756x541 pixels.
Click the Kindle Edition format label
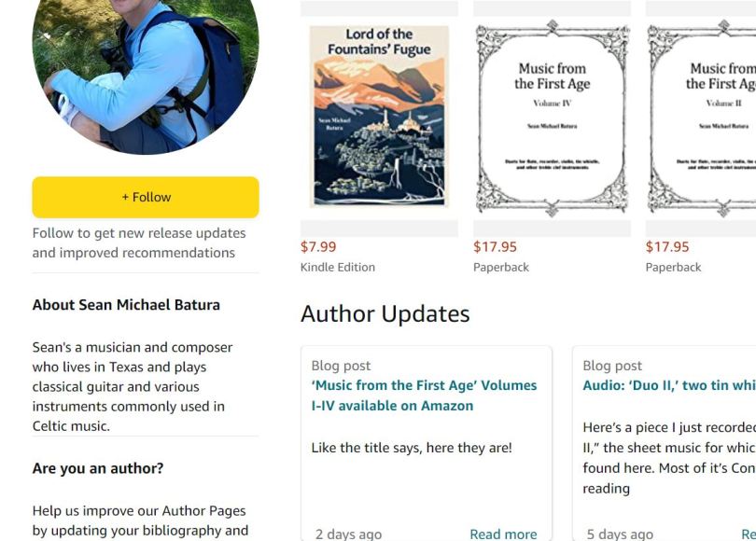click(338, 267)
